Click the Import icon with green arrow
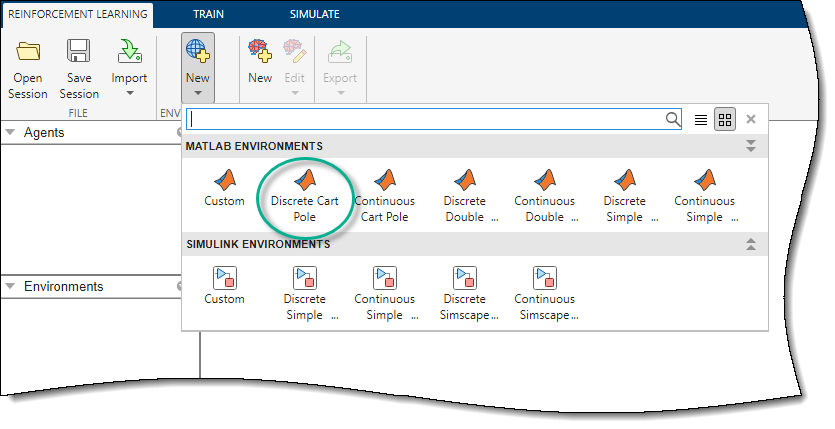This screenshot has width=835, height=429. point(129,52)
